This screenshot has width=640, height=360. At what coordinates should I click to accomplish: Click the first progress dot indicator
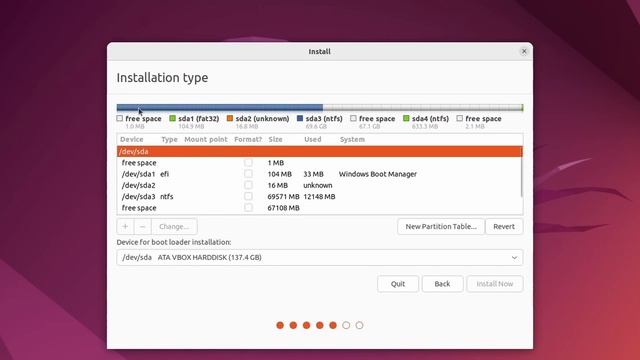tap(280, 325)
